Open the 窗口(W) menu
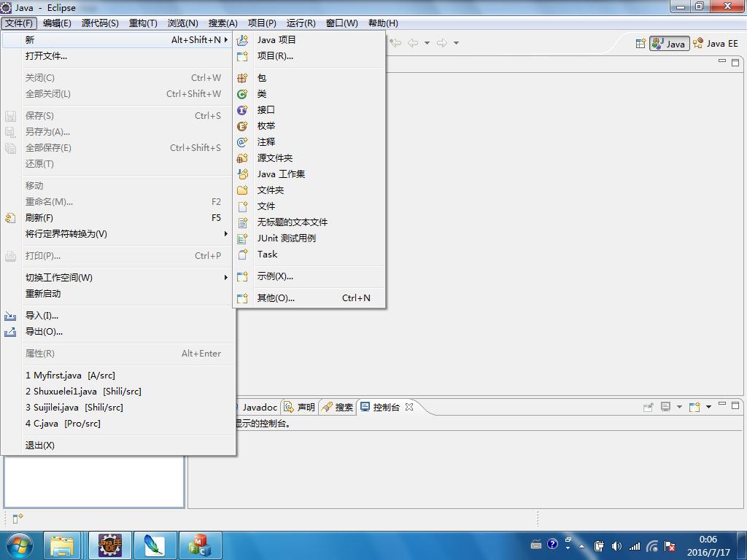The height and width of the screenshot is (560, 747). 342,23
